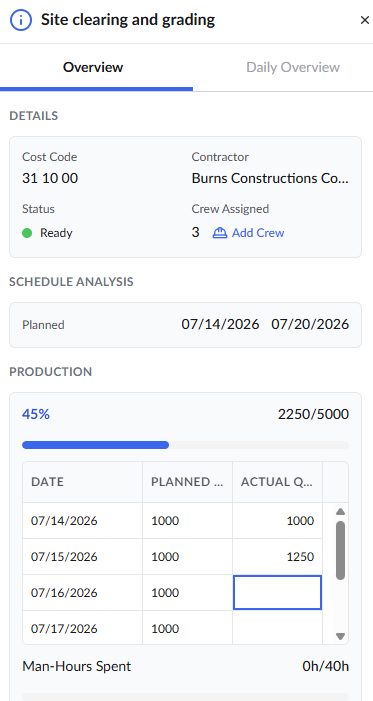
Task: Click the 45% production percentage
Action: pos(36,414)
